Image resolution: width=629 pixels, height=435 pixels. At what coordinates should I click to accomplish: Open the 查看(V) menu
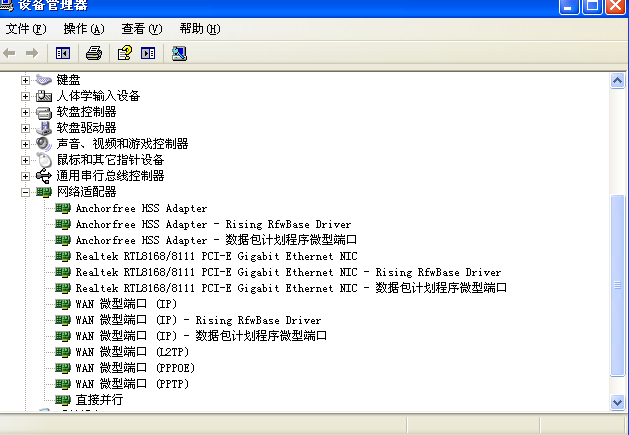(x=142, y=29)
